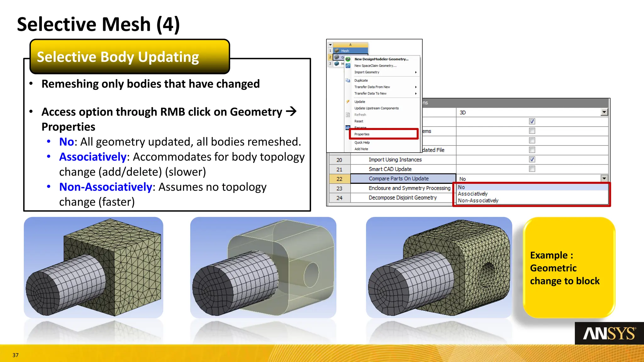Click the Mesh cell cube icon

337,51
